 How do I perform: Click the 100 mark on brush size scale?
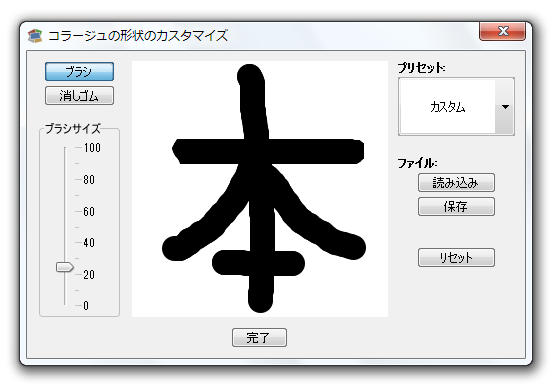tap(92, 148)
